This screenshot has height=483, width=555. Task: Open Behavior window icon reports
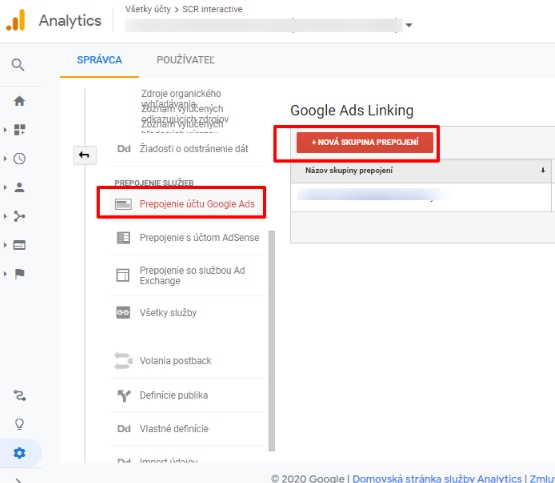click(19, 245)
